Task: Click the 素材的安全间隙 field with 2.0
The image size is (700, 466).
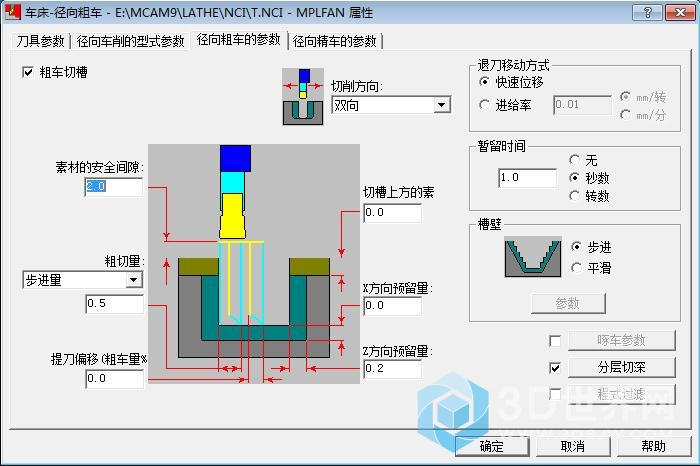Action: pyautogui.click(x=113, y=187)
